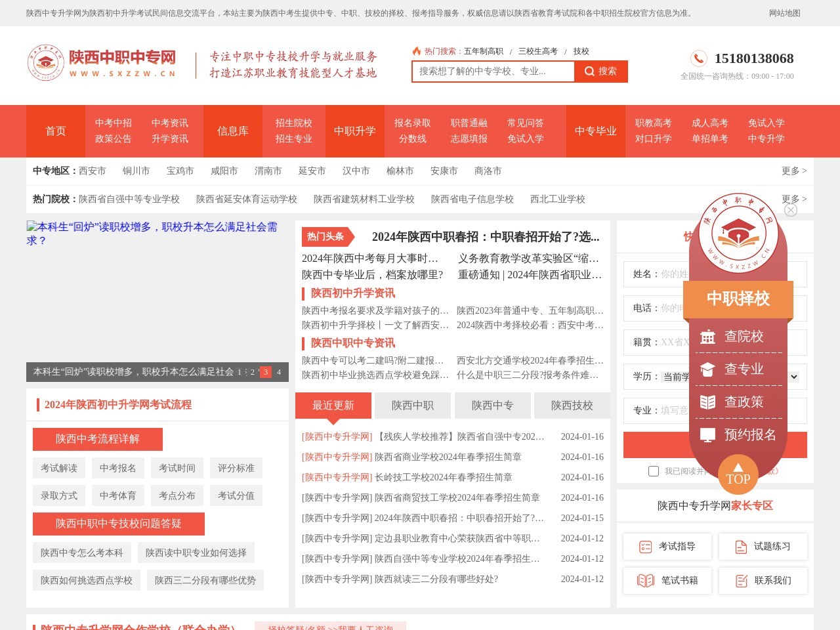The width and height of the screenshot is (840, 630).
Task: Click the flame icon next to 热门搜索
Action: click(x=416, y=51)
